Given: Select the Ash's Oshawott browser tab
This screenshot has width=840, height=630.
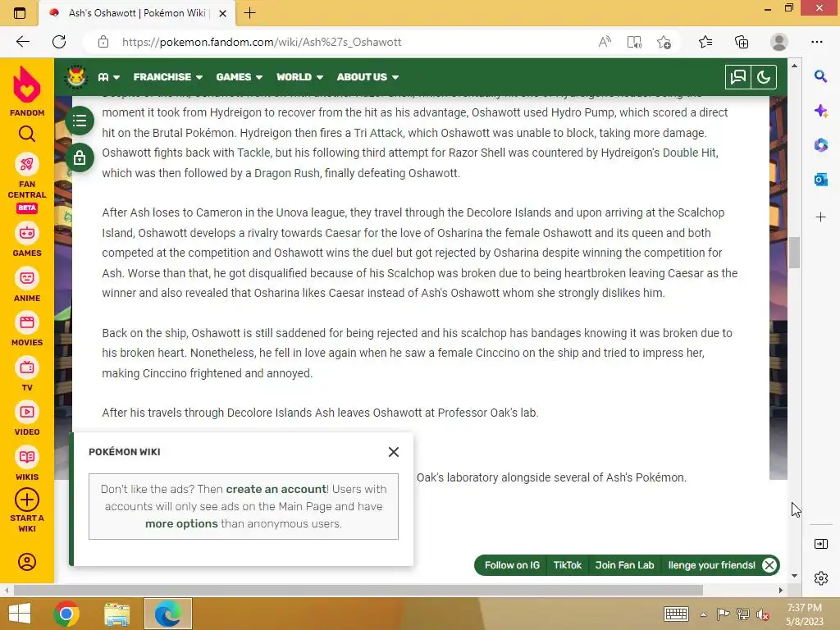Looking at the screenshot, I should (137, 13).
